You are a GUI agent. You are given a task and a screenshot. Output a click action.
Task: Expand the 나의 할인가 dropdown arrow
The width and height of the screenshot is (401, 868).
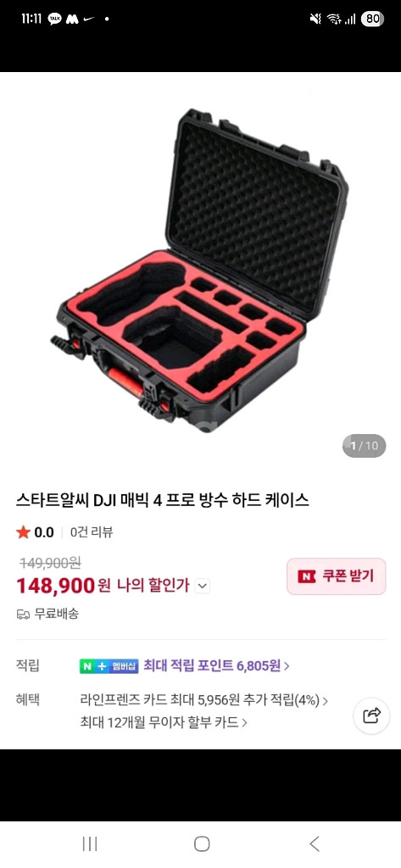click(x=203, y=586)
